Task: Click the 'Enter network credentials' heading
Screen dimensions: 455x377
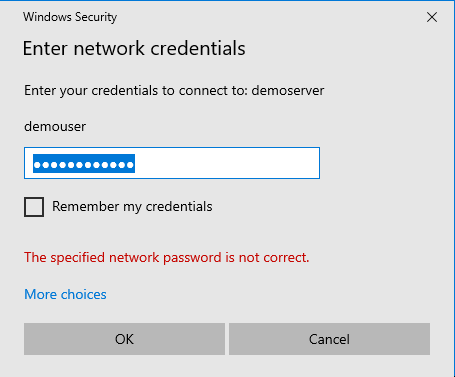Action: [134, 48]
